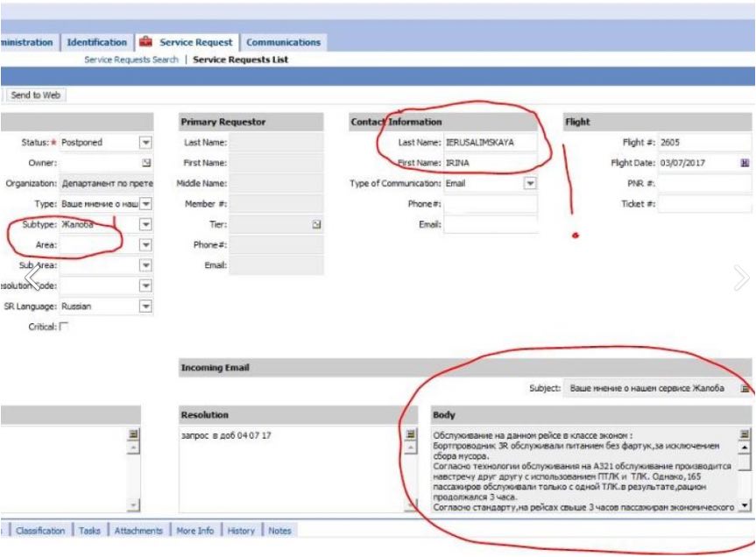This screenshot has width=756, height=557.
Task: Open the Classification bottom tab
Action: tap(40, 531)
